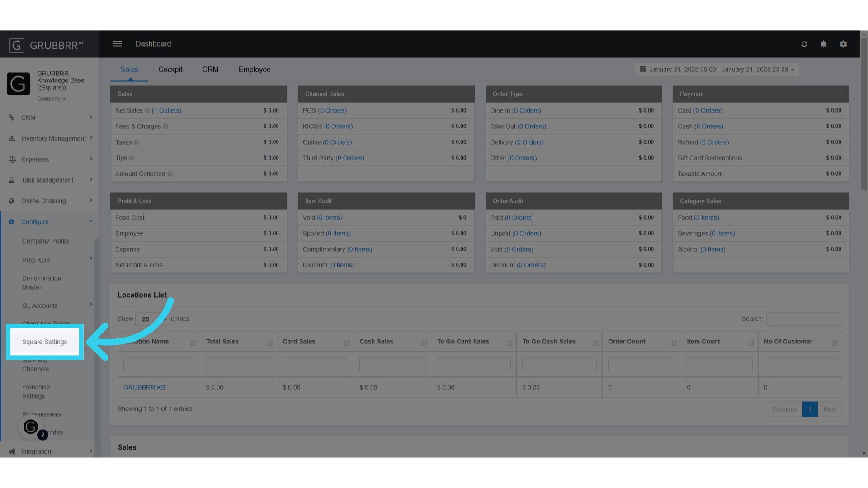Screen dimensions: 868x488
Task: Open Square Settings in sidebar
Action: coord(45,342)
